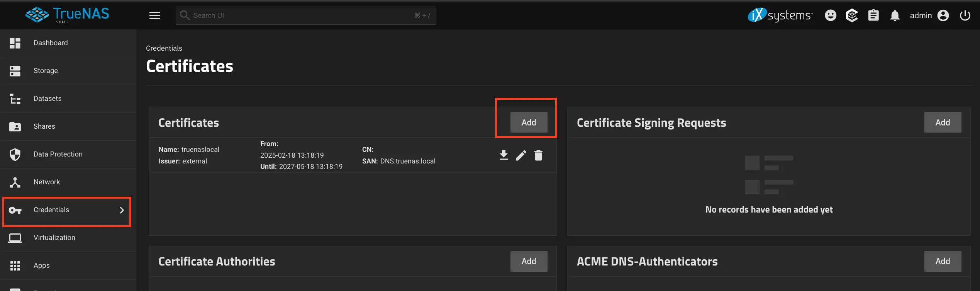Add a new certificate
This screenshot has width=980, height=291.
(x=529, y=122)
